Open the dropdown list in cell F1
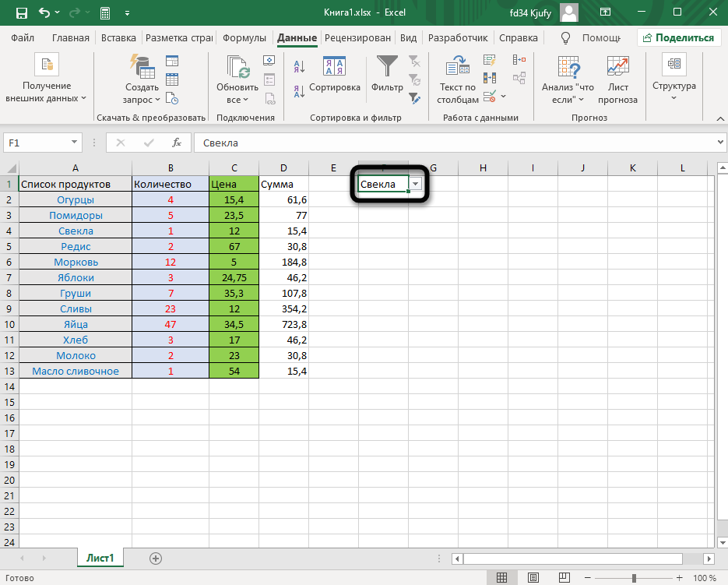Viewport: 728px width, 585px height. pyautogui.click(x=416, y=184)
